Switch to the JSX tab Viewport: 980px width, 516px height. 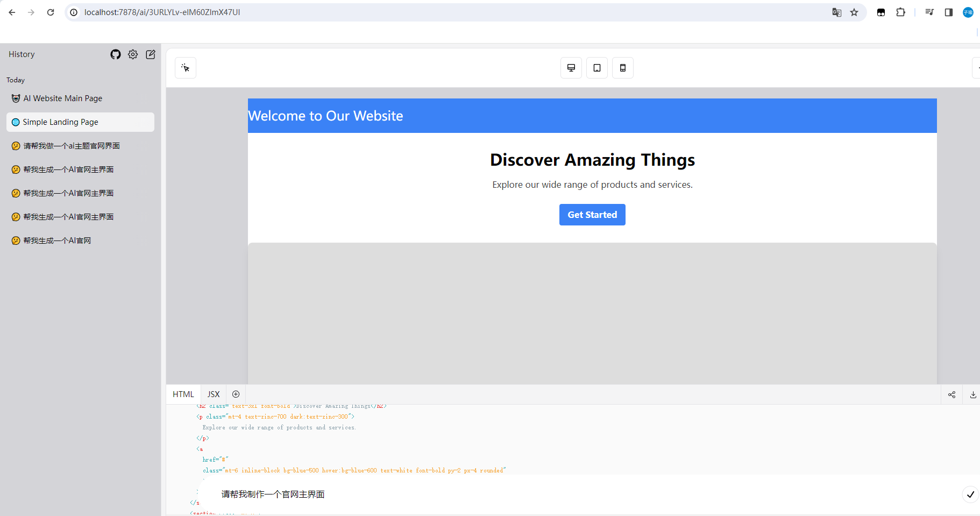(x=214, y=394)
